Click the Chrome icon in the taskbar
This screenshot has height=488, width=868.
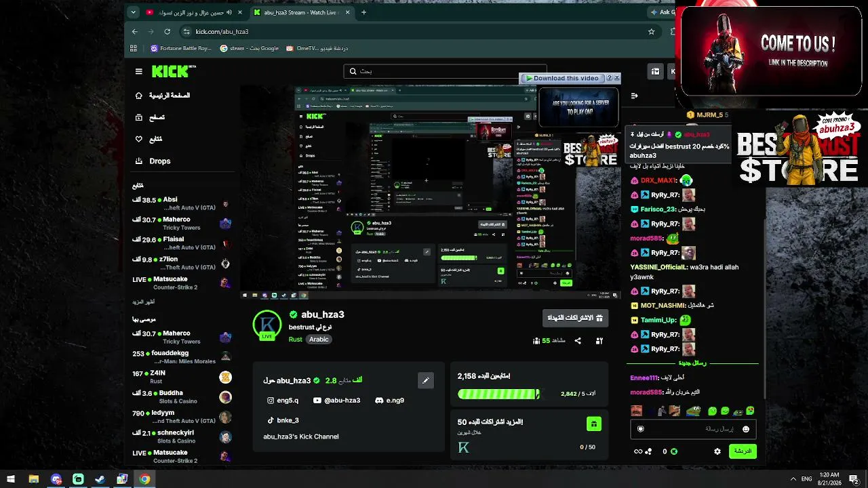pyautogui.click(x=144, y=479)
